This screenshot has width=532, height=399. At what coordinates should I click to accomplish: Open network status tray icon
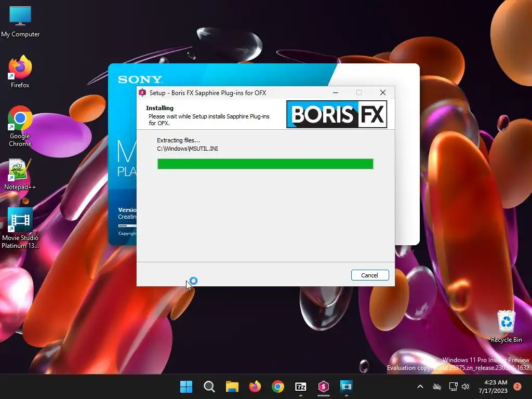(453, 387)
